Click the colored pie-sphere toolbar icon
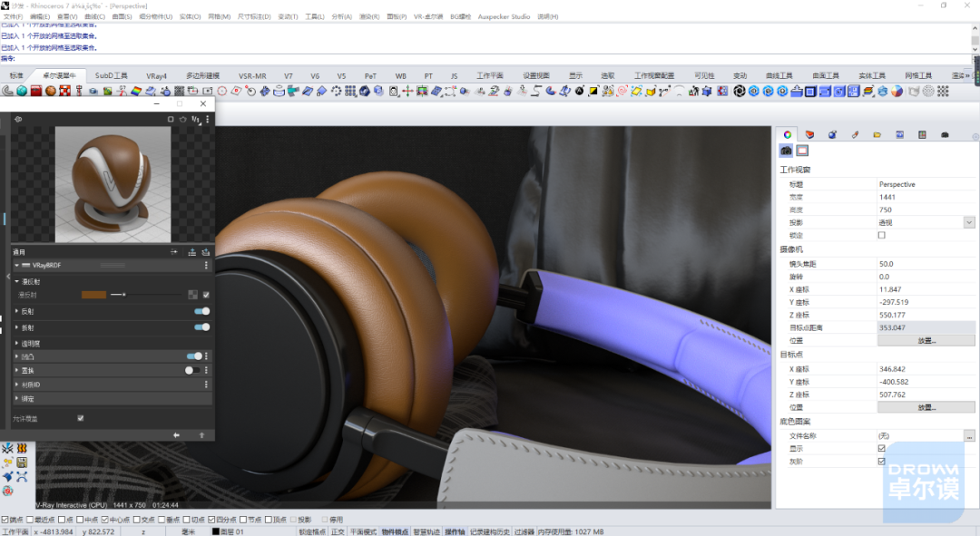 [897, 92]
